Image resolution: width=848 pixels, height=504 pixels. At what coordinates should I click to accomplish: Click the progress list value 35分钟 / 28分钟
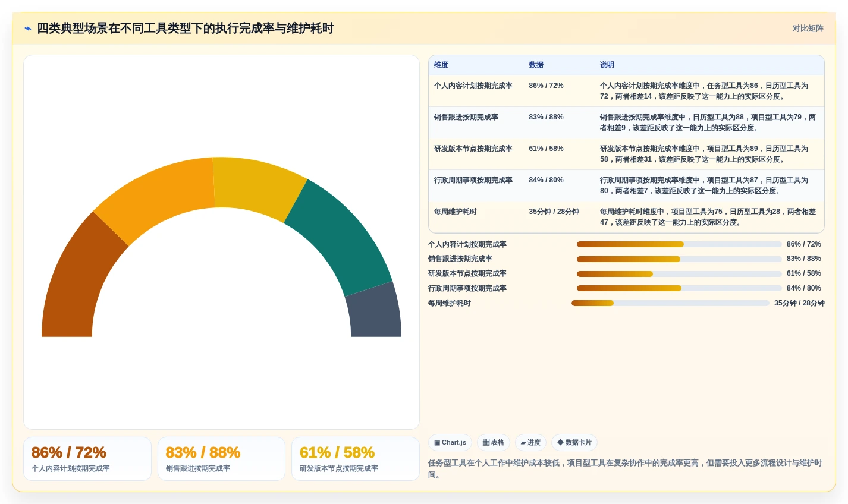click(799, 303)
